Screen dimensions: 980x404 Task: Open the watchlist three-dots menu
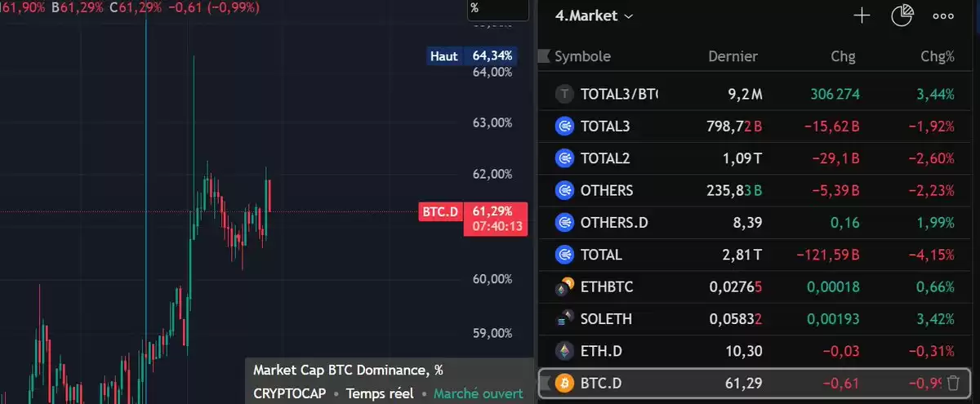coord(943,16)
